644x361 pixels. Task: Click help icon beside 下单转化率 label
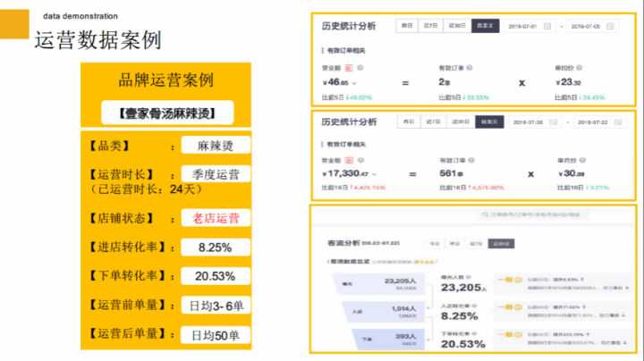pos(474,333)
